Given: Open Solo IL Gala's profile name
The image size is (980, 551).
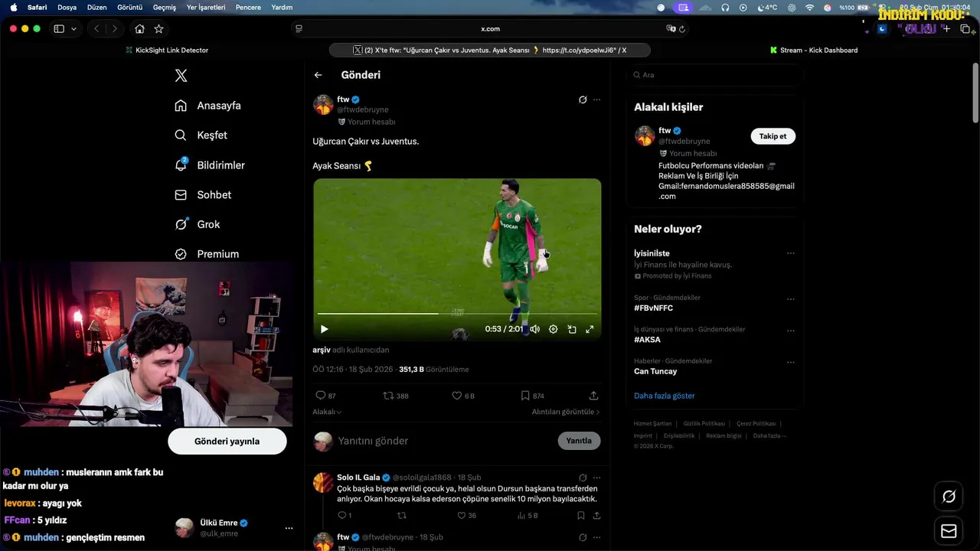Looking at the screenshot, I should click(x=358, y=478).
